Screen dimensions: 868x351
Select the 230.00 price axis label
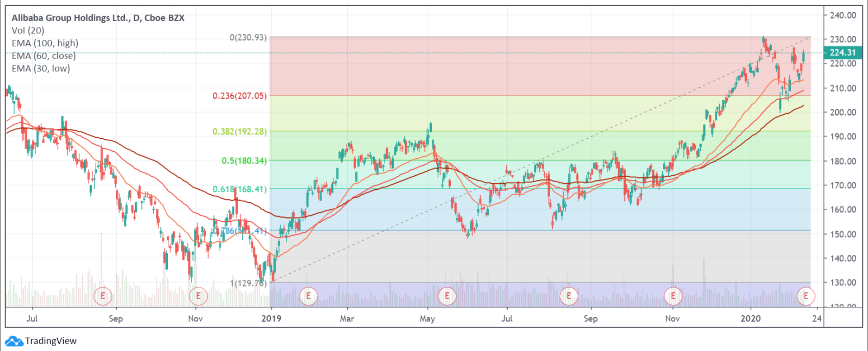(843, 39)
